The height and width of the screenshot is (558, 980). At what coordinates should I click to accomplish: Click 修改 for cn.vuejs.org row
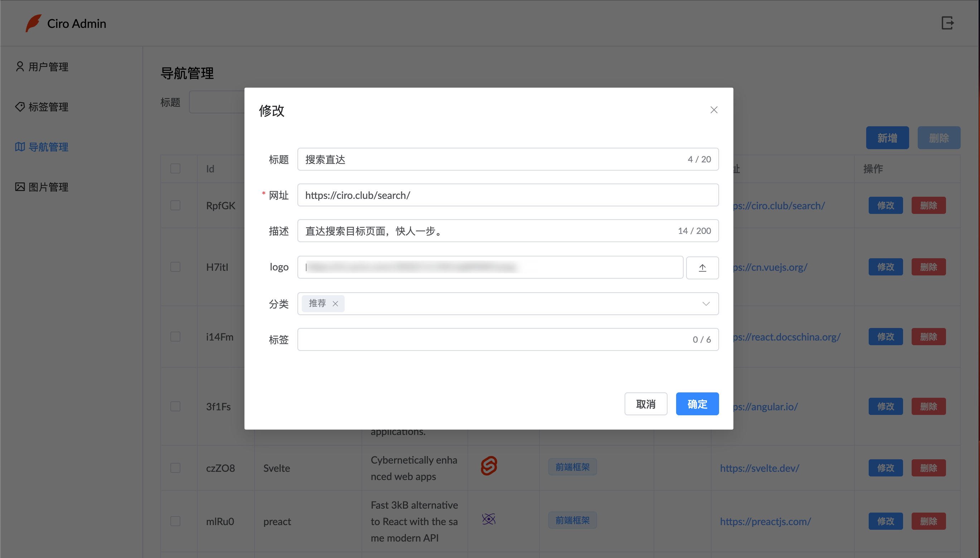pos(886,267)
